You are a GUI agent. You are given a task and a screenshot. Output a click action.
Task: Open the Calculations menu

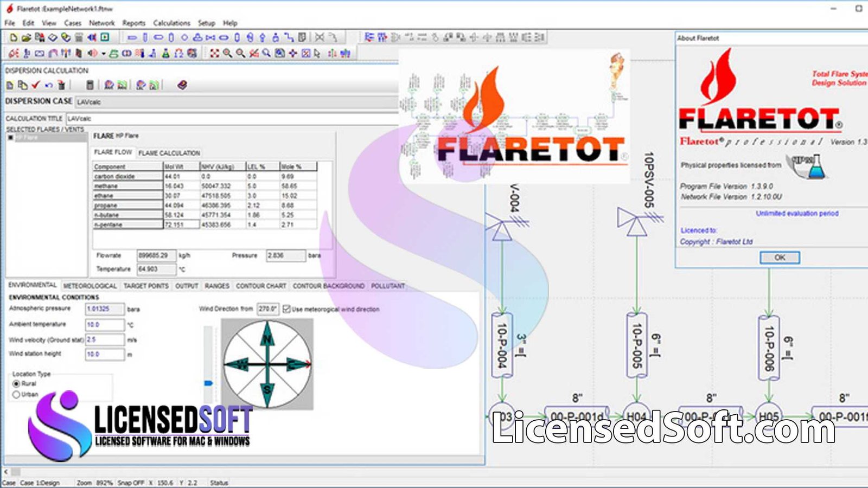171,23
